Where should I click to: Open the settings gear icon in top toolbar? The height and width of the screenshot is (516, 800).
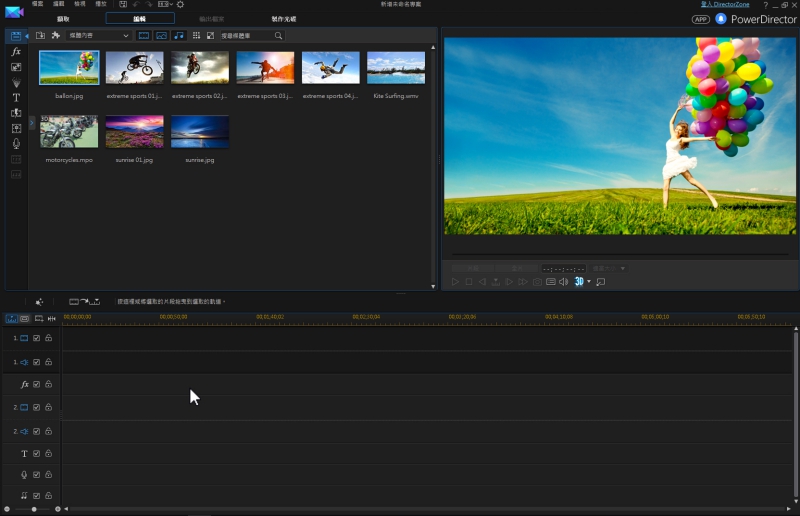(180, 5)
